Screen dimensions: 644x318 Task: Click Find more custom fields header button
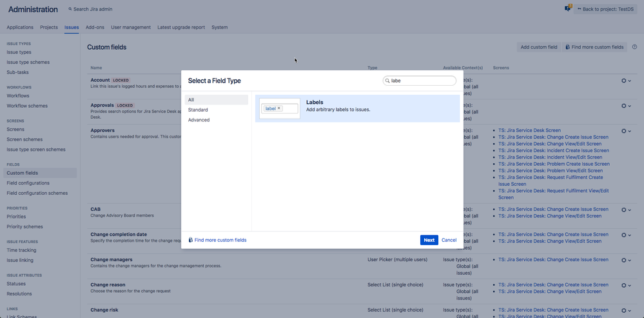point(594,47)
